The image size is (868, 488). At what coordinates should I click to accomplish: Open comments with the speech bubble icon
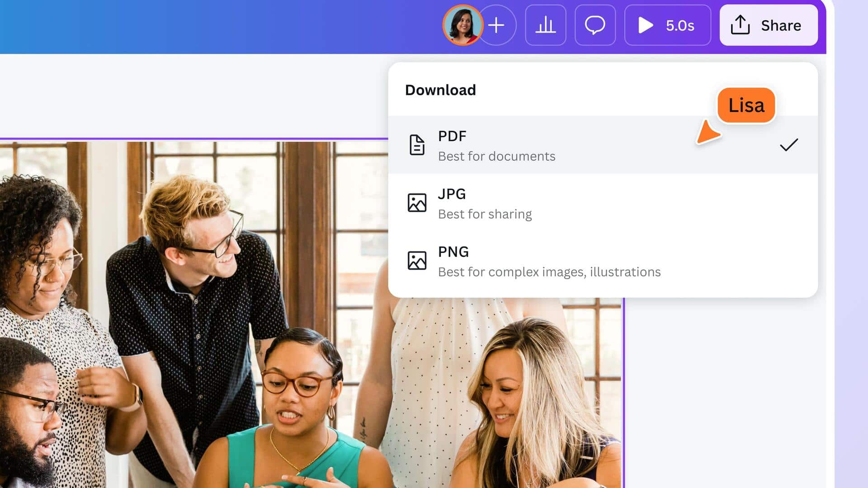click(x=595, y=26)
